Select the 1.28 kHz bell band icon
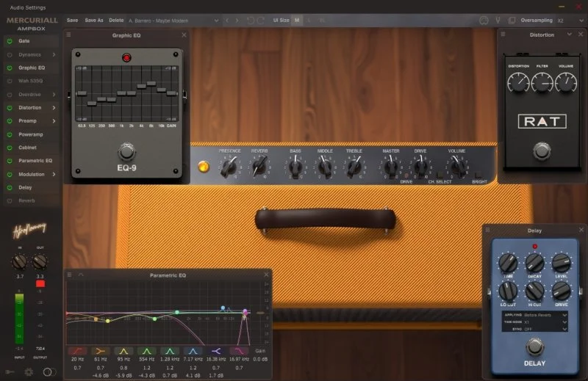Screen dimensions: 588x381 [x=170, y=351]
